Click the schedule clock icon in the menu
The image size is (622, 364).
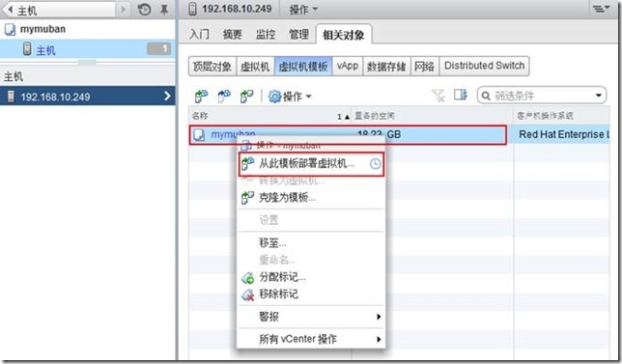(x=375, y=164)
